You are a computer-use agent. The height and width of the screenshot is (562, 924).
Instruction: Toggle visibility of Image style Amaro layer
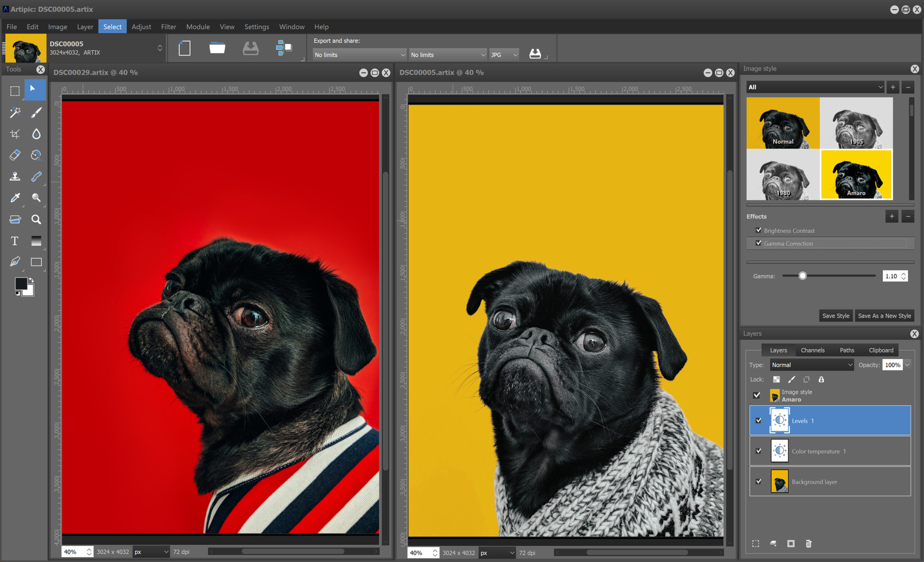tap(757, 395)
